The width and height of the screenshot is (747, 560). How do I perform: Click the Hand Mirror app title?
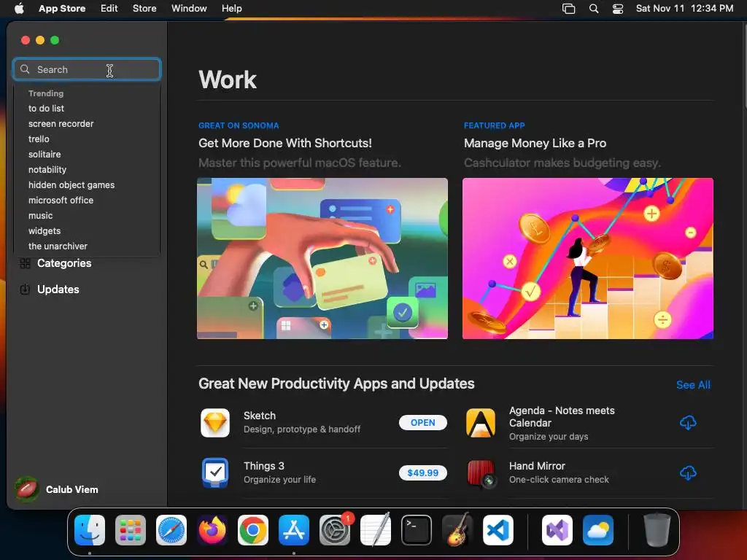[x=537, y=466]
